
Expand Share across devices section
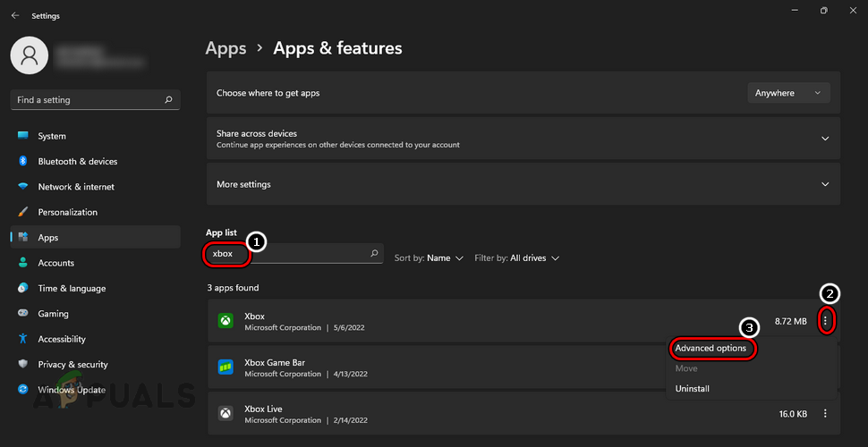824,139
